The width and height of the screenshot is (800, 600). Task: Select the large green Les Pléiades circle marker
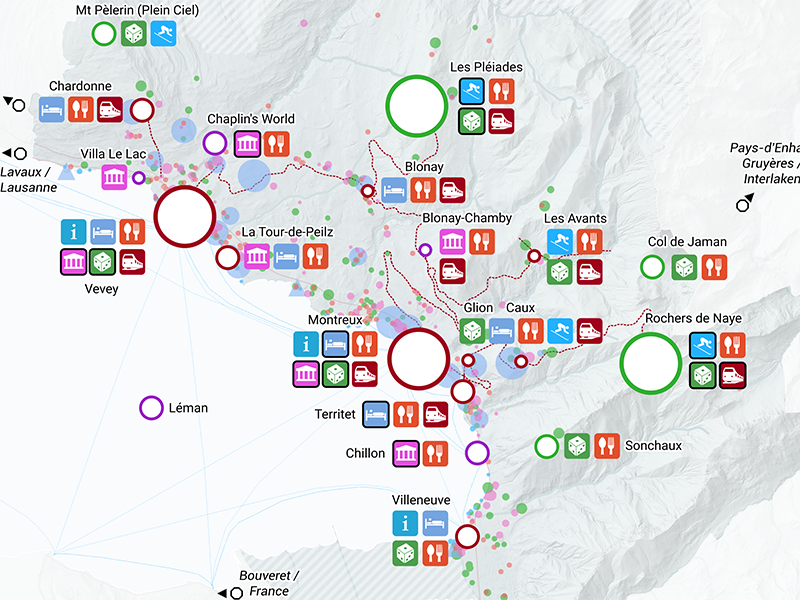(x=416, y=105)
